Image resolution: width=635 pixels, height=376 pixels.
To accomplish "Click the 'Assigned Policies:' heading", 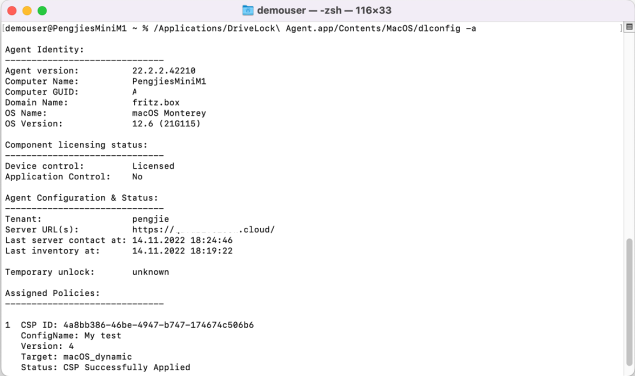I will tap(52, 293).
